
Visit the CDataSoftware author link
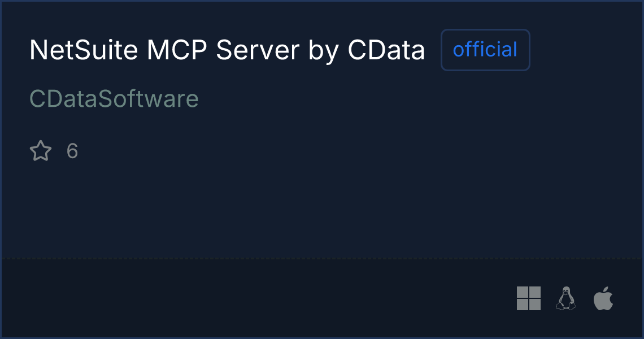pos(114,99)
